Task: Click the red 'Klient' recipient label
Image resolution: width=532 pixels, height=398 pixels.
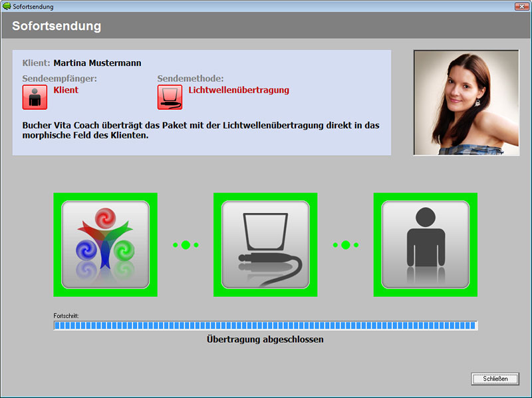Action: [x=66, y=90]
